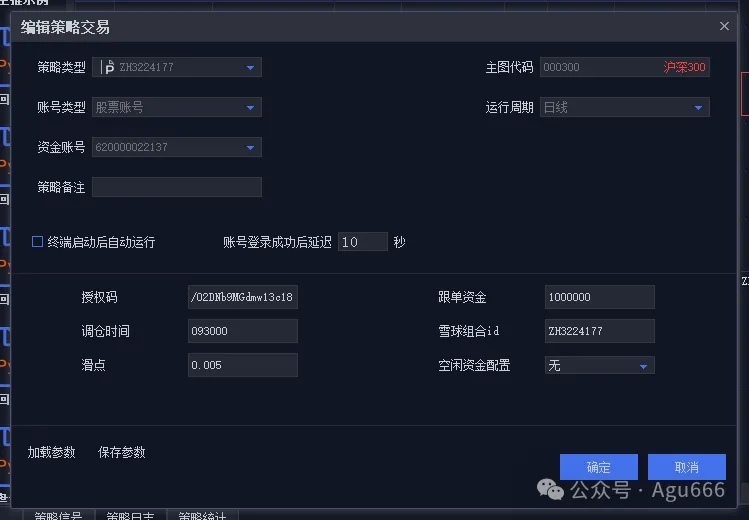The width and height of the screenshot is (749, 520).
Task: Click the 账号类型 label
Action: tap(62, 107)
